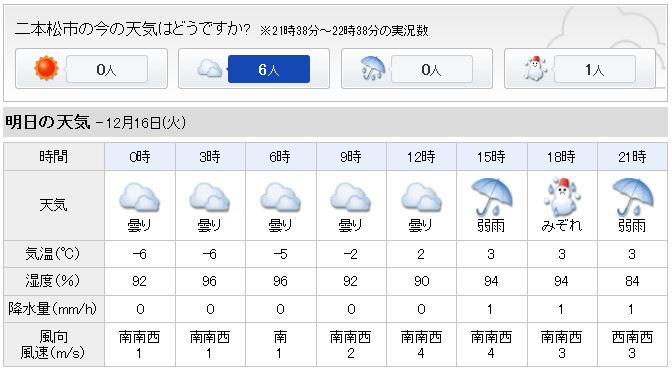
Task: Vote cloudy with the blue 6人 button
Action: pyautogui.click(x=269, y=69)
